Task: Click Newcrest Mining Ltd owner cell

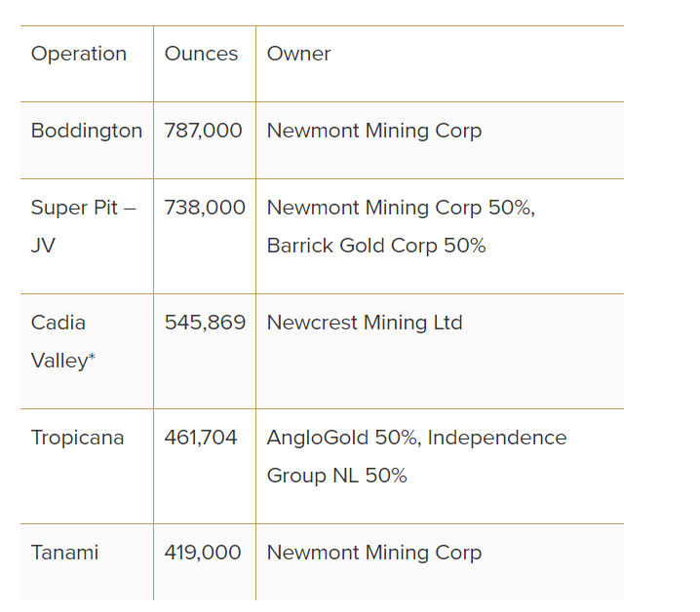Action: click(x=365, y=323)
